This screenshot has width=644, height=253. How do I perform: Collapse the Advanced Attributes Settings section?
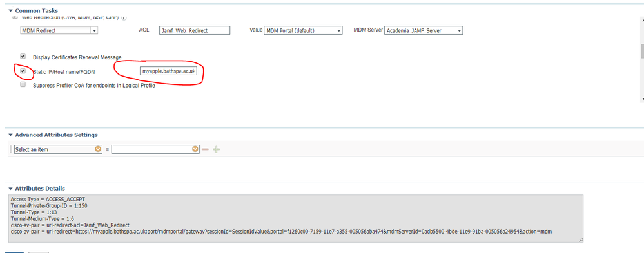[11, 135]
